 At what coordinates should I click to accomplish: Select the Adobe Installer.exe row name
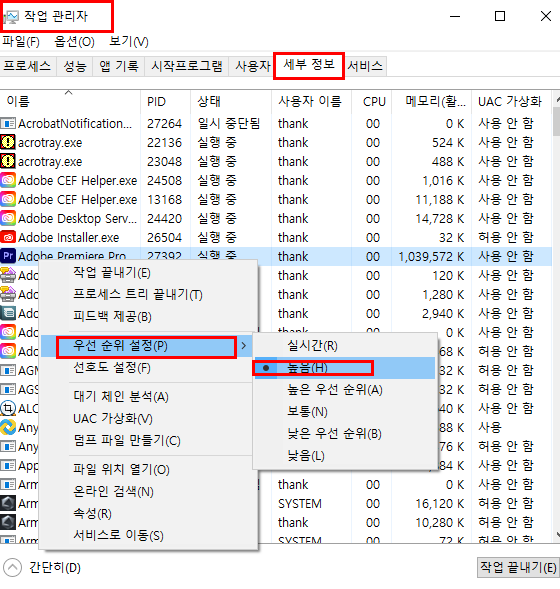pos(68,237)
